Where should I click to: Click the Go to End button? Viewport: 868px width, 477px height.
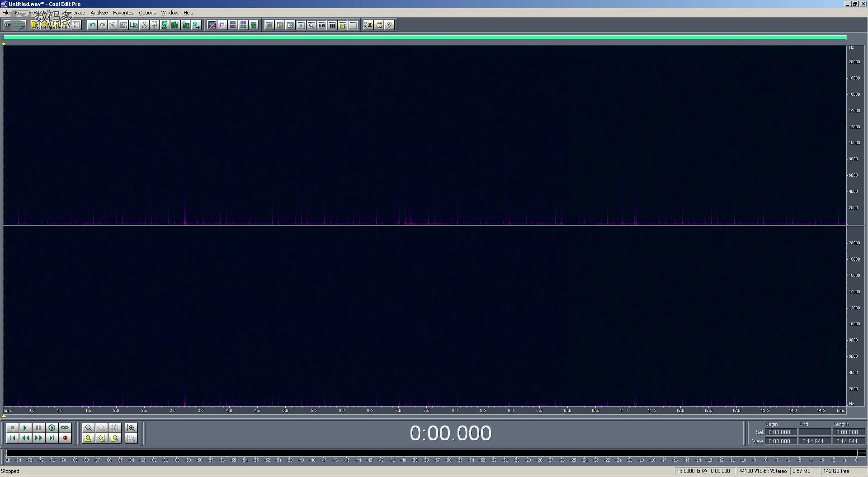tap(52, 438)
